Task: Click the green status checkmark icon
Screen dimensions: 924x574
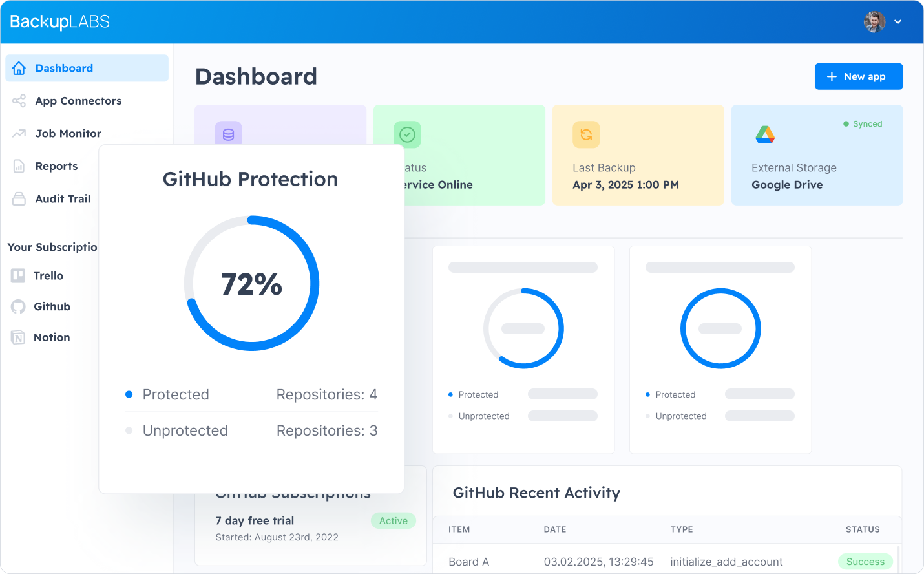Action: pos(407,134)
